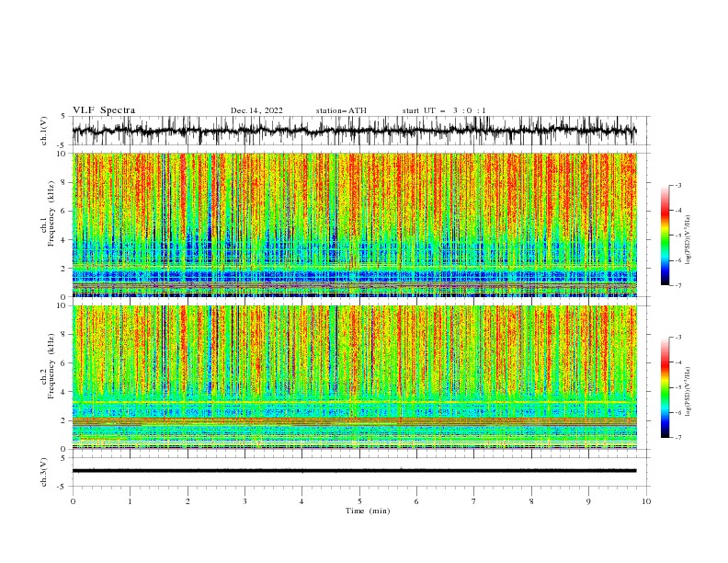Click time tick label '0' on bottom axis
Image resolution: width=728 pixels, height=563 pixels.
click(x=73, y=501)
